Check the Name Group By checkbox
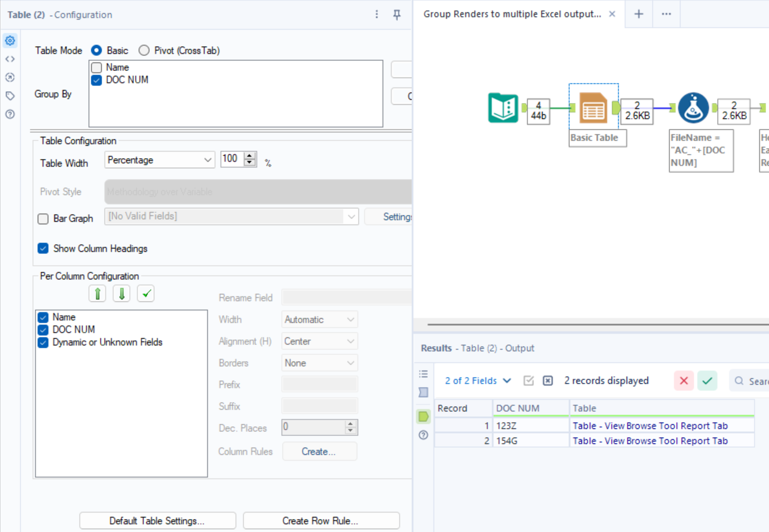The image size is (769, 532). (x=97, y=68)
